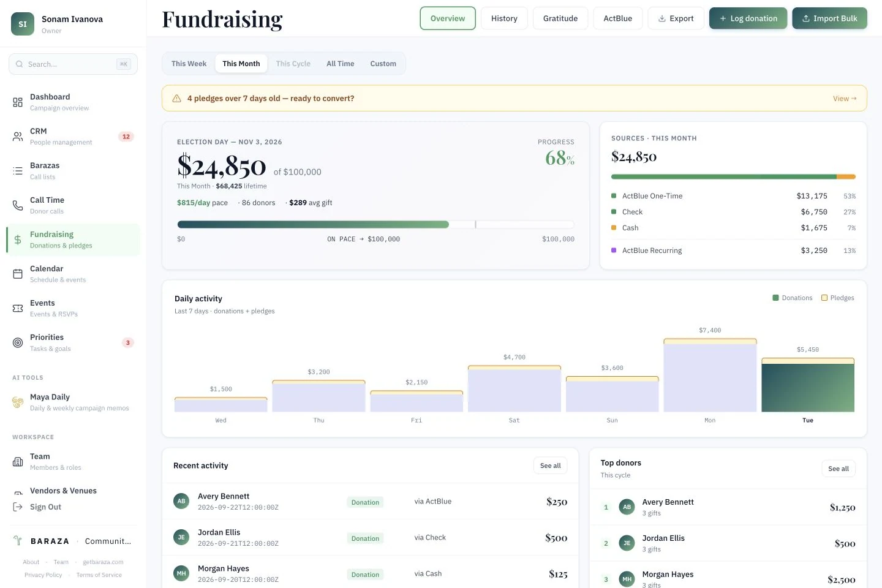Image resolution: width=882 pixels, height=588 pixels.
Task: Open the Vendors & Venues page
Action: click(63, 491)
